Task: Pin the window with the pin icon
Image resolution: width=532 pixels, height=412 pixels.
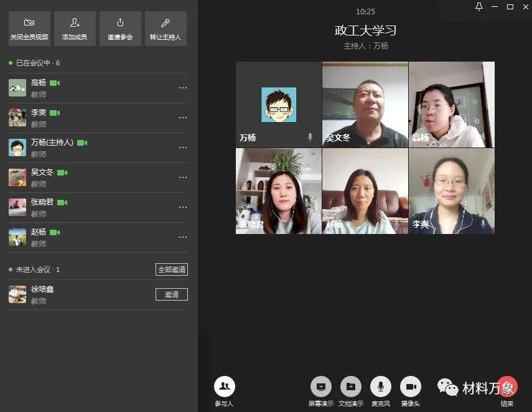Action: (x=478, y=7)
